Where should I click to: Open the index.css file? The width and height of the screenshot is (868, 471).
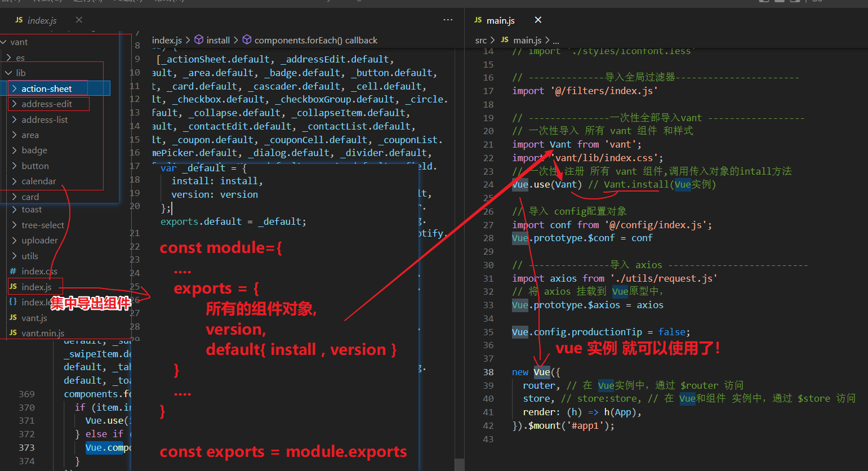click(39, 271)
